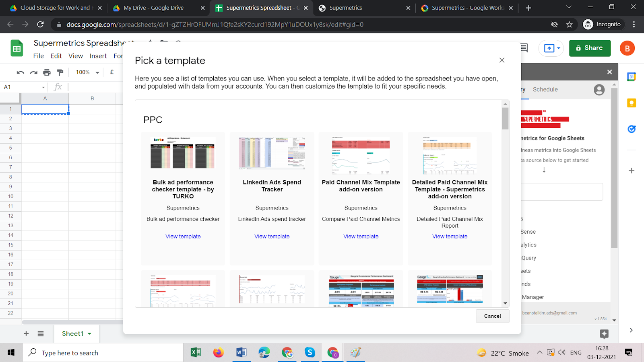Select column B header
644x362 pixels.
tap(92, 99)
